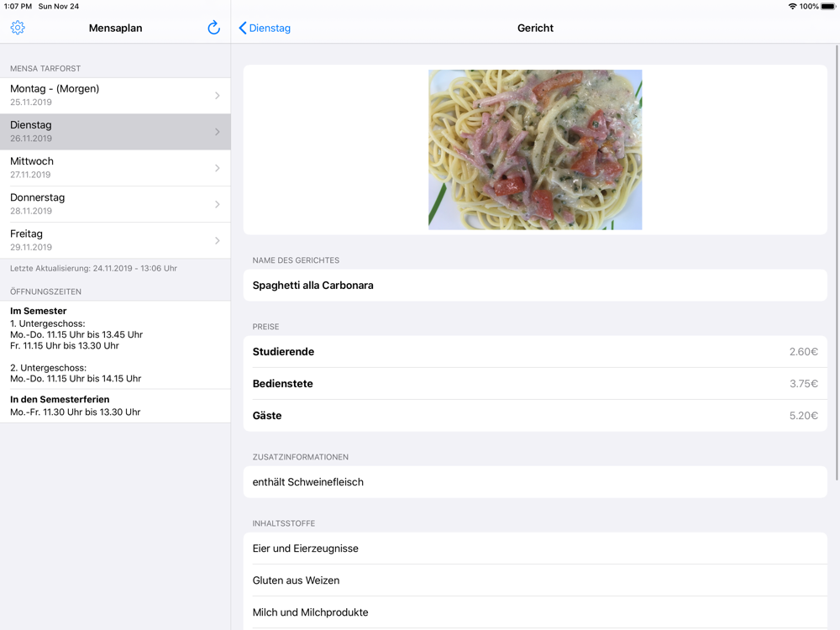This screenshot has height=630, width=840.
Task: Tap the ÖFFNUNGSZEITEN section header
Action: (x=45, y=291)
